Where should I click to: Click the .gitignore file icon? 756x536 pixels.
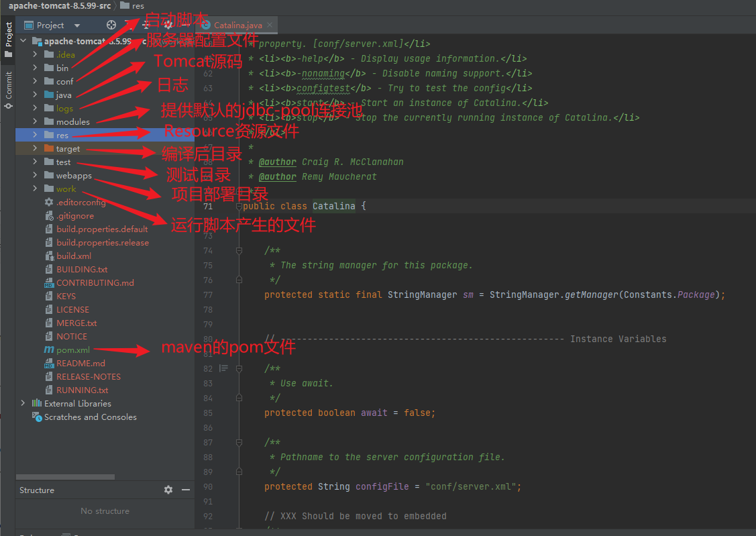(x=49, y=215)
